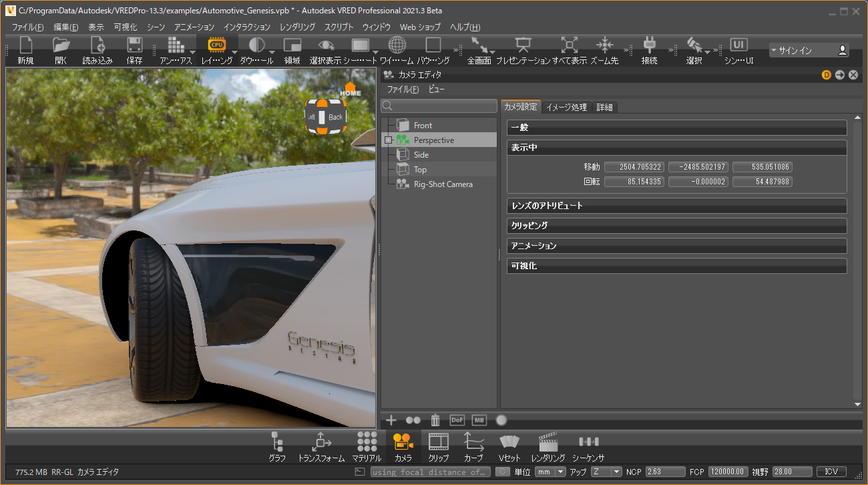Click the backplate (シー…ート) toolbar icon
This screenshot has width=868, height=485.
tap(361, 45)
